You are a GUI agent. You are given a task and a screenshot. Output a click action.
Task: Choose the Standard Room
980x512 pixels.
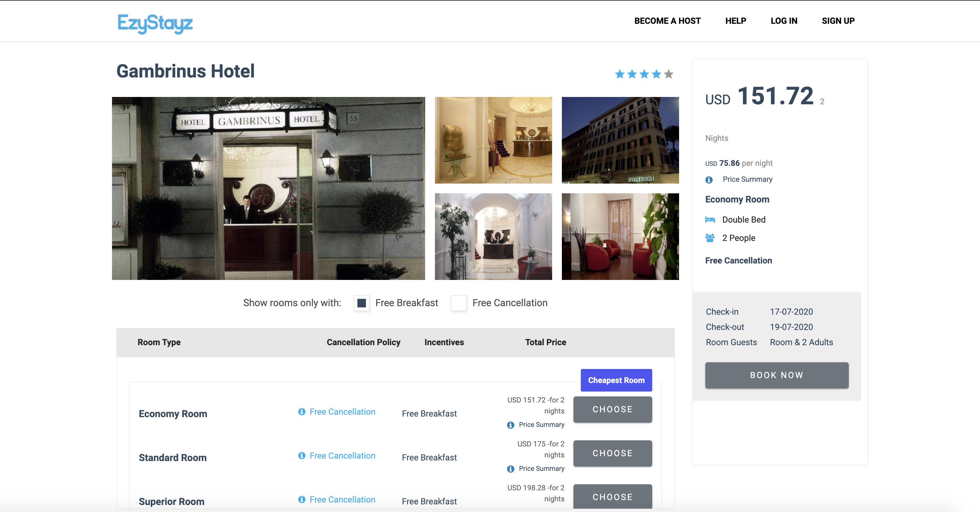(x=612, y=453)
